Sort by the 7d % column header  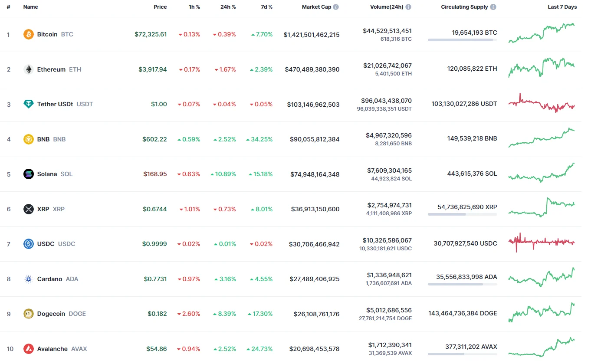pyautogui.click(x=267, y=7)
